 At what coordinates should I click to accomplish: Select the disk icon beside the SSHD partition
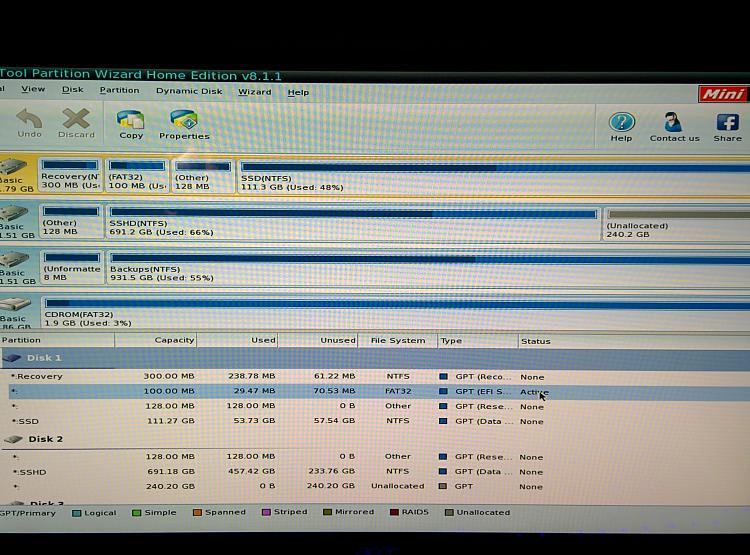coord(13,213)
